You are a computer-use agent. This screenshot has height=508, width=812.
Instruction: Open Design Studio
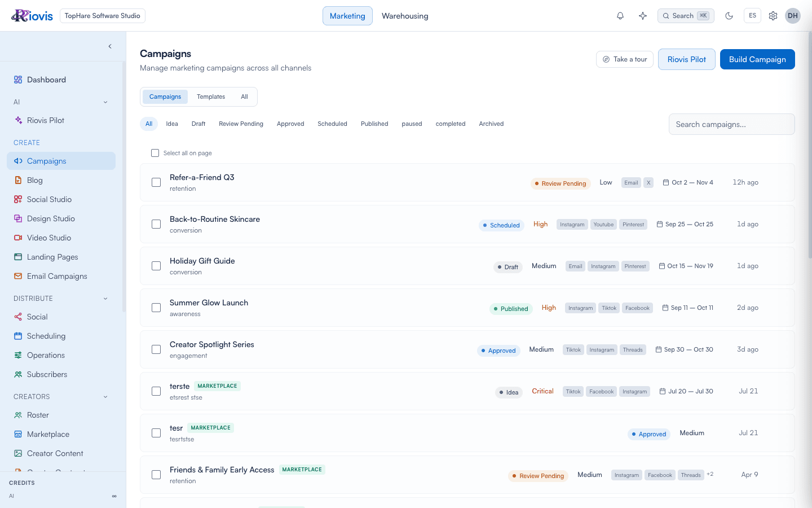pos(61,218)
